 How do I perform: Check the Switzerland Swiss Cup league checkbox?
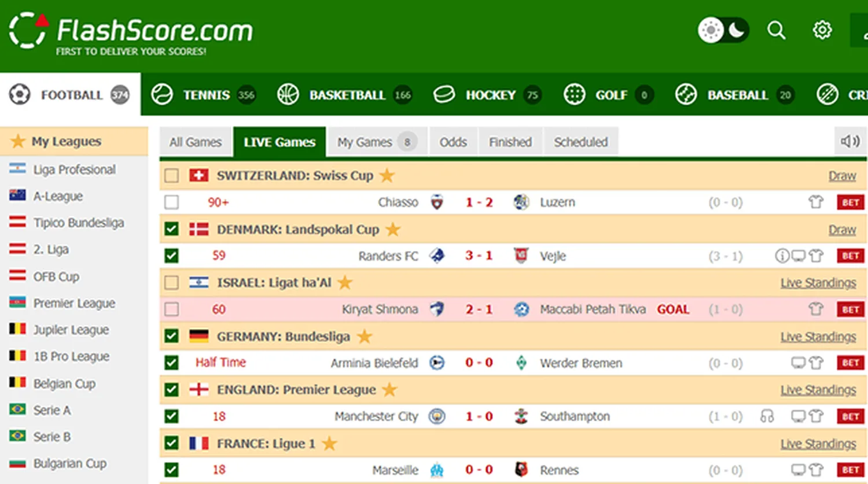[x=171, y=175]
